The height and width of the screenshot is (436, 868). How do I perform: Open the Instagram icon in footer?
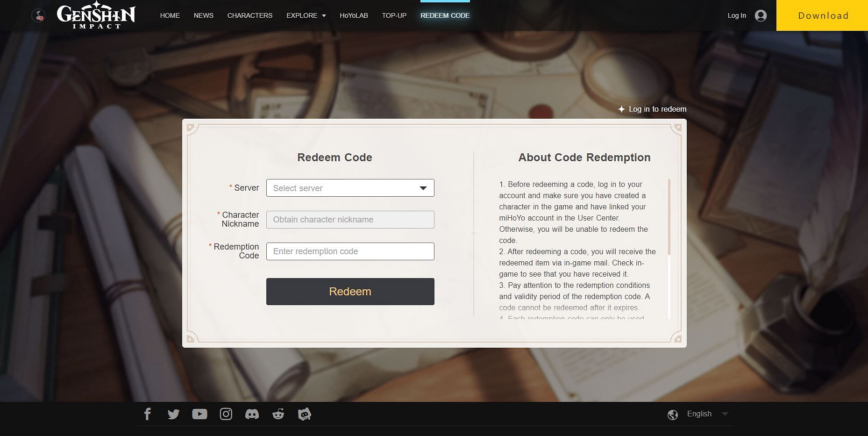226,414
